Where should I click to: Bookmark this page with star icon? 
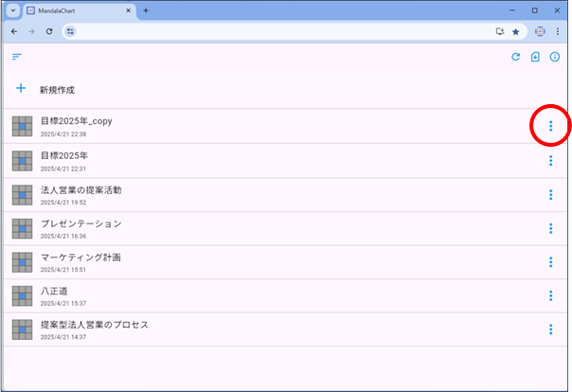pyautogui.click(x=515, y=32)
